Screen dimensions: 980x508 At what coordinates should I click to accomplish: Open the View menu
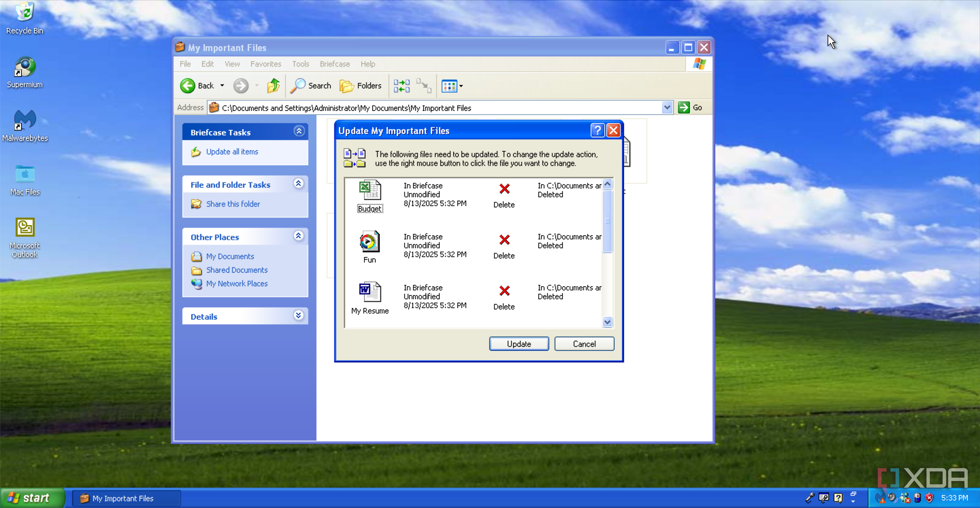pos(232,64)
